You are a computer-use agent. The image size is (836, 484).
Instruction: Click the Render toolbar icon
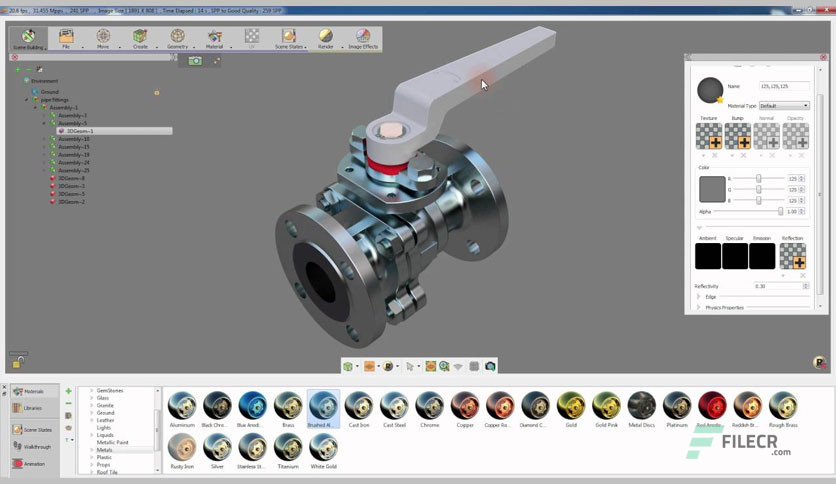325,38
